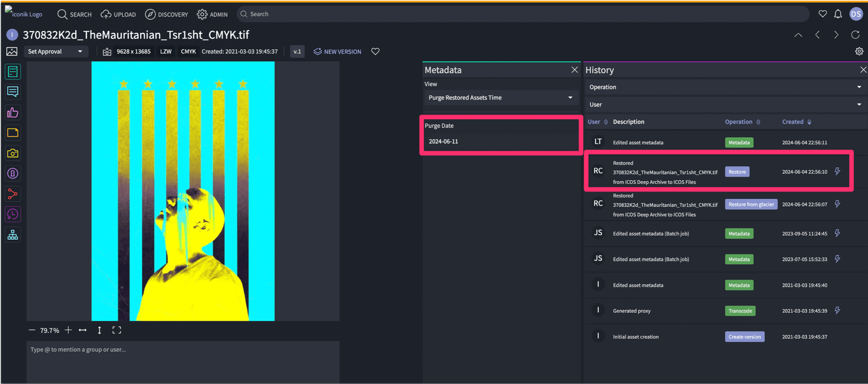Fit image to width icon

(x=83, y=330)
